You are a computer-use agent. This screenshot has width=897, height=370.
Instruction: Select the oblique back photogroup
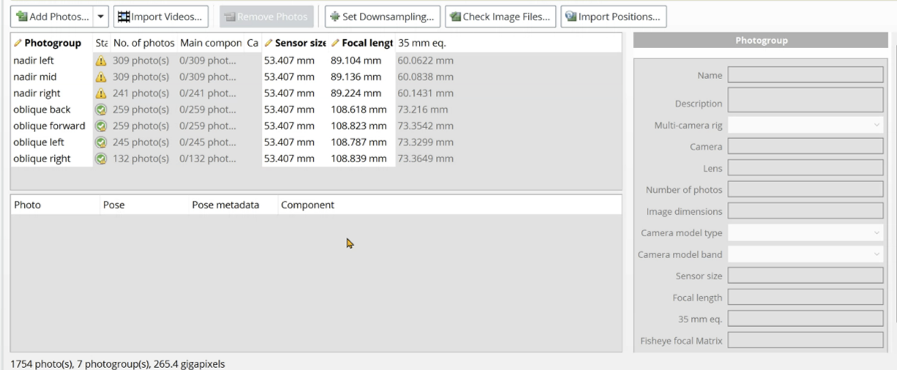[42, 109]
